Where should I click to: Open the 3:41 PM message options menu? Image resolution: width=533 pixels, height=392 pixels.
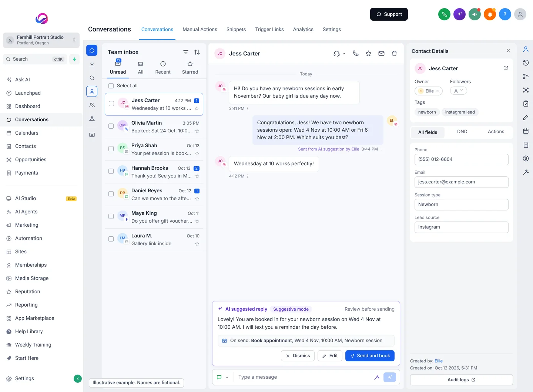tap(248, 109)
